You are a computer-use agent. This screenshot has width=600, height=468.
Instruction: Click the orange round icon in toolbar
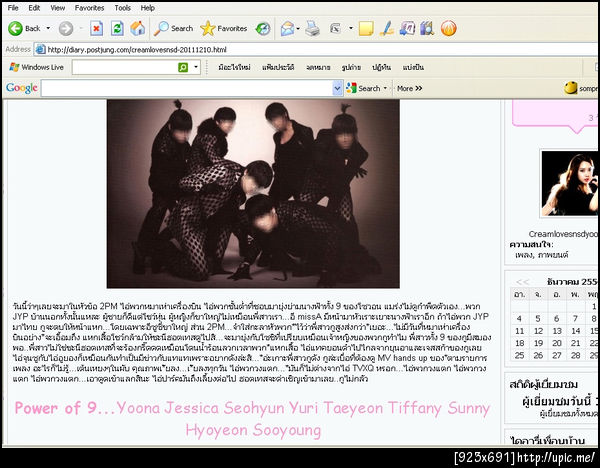(448, 28)
